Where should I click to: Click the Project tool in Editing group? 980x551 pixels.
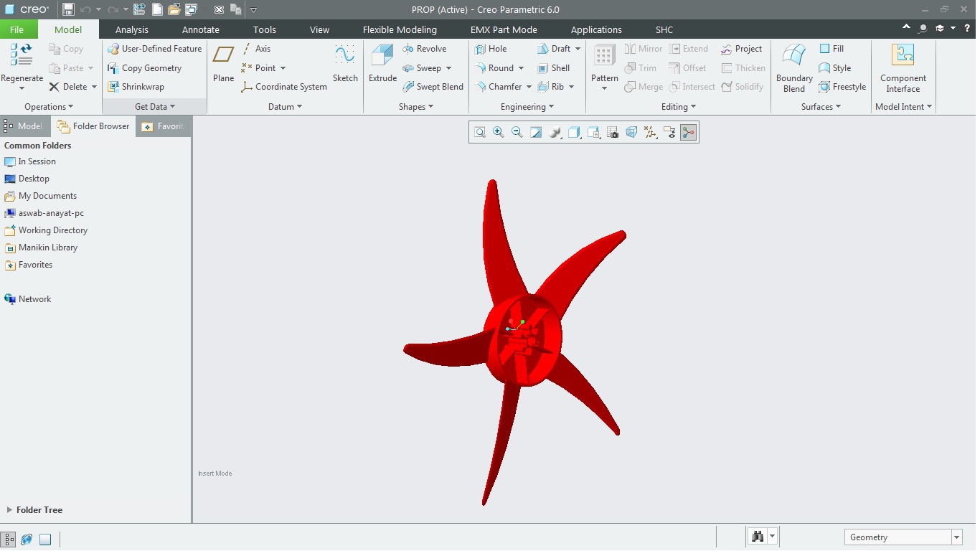[741, 49]
